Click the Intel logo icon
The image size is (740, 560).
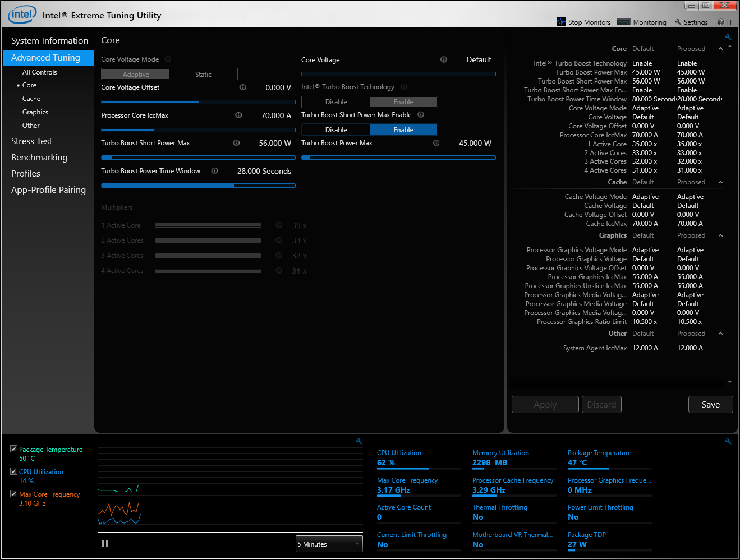click(x=22, y=15)
